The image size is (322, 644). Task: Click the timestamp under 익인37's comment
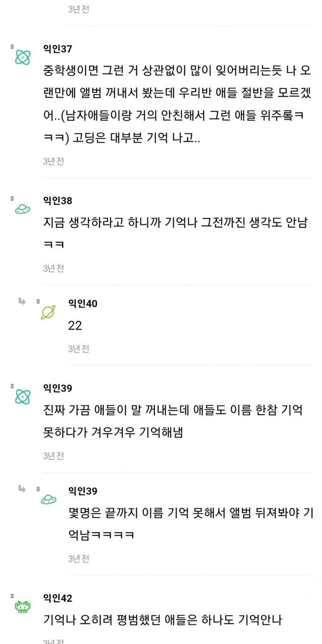pos(53,162)
